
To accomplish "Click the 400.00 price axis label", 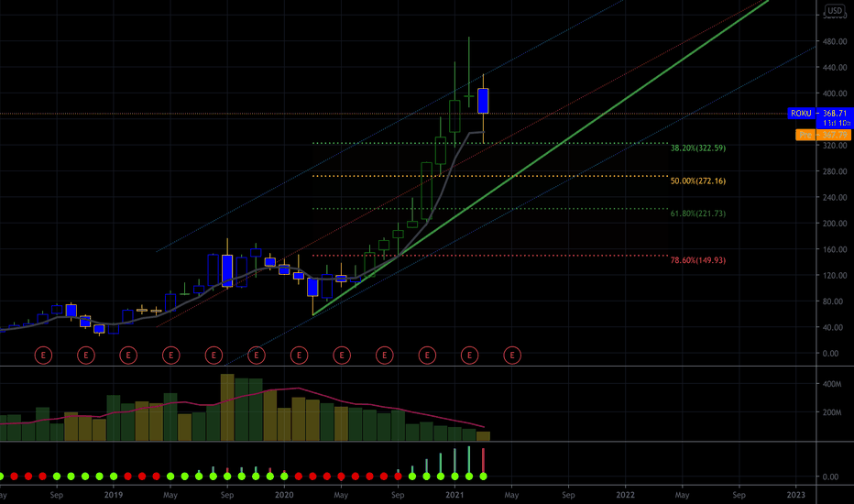I will [835, 93].
